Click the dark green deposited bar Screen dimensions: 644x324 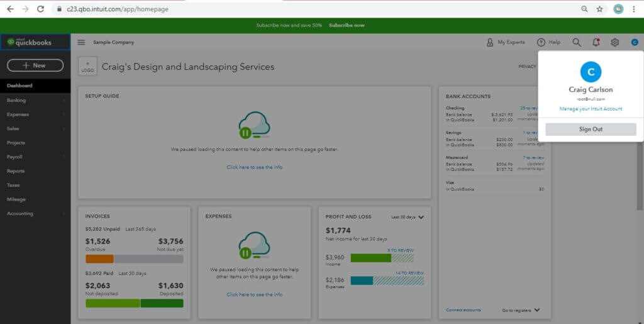(162, 303)
